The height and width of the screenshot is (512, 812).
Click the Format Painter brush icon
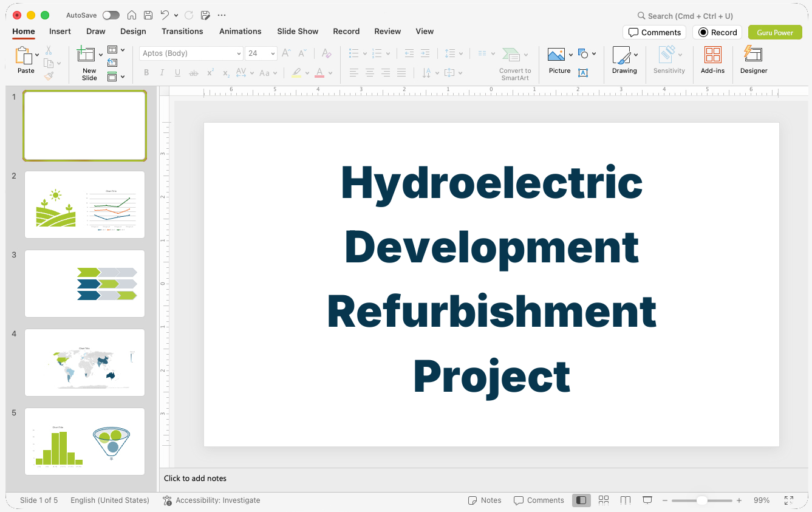click(49, 76)
